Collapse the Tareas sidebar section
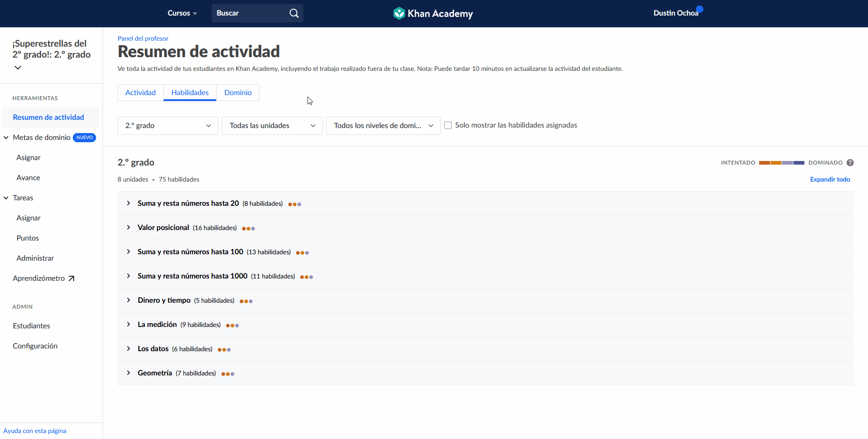 (x=6, y=198)
